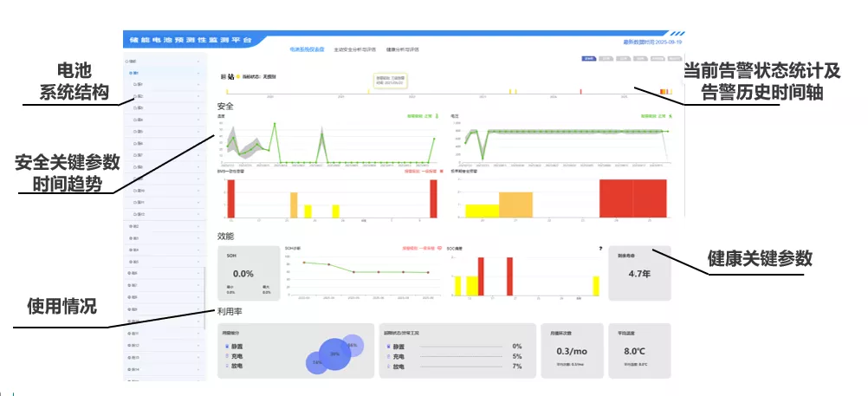Switch to the active safety analysis tab
Image resolution: width=868 pixels, height=396 pixels.
pos(355,49)
